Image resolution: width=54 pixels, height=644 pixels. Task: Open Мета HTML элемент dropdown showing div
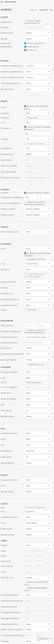click(37, 457)
